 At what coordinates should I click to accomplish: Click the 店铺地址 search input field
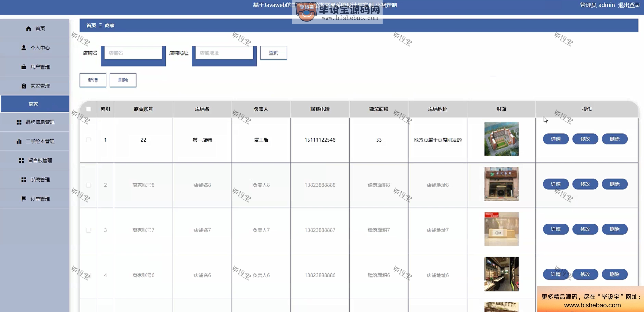[224, 53]
